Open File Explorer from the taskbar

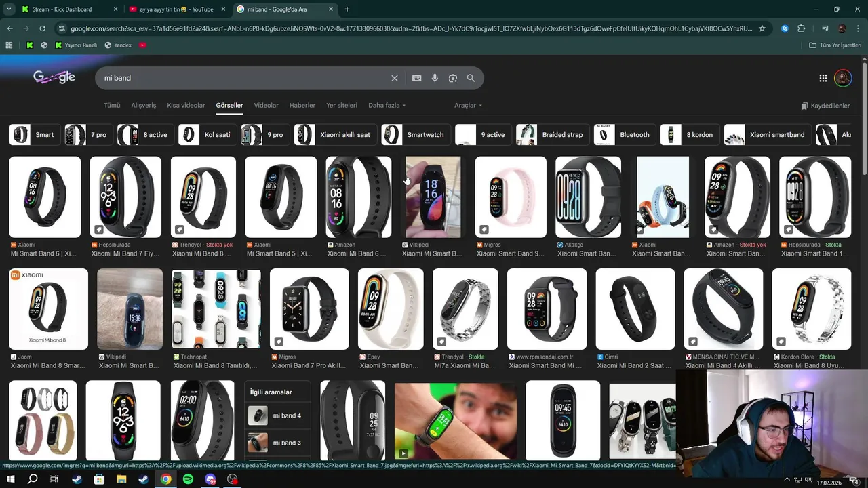[x=121, y=479]
